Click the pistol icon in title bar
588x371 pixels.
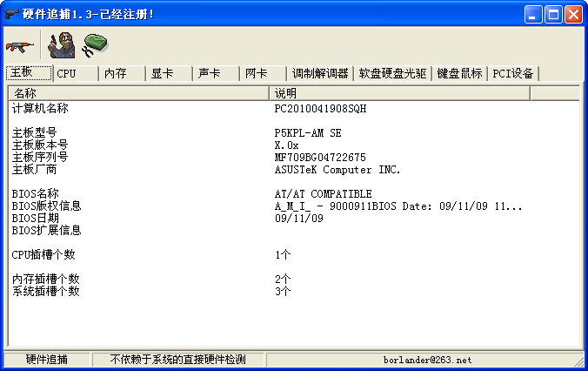(10, 14)
